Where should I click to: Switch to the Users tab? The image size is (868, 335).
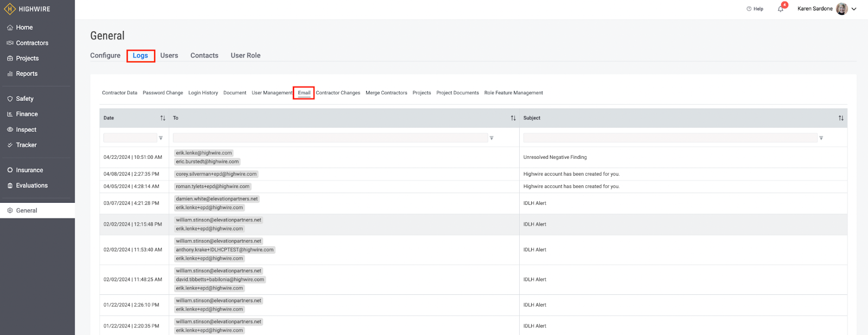coord(169,56)
